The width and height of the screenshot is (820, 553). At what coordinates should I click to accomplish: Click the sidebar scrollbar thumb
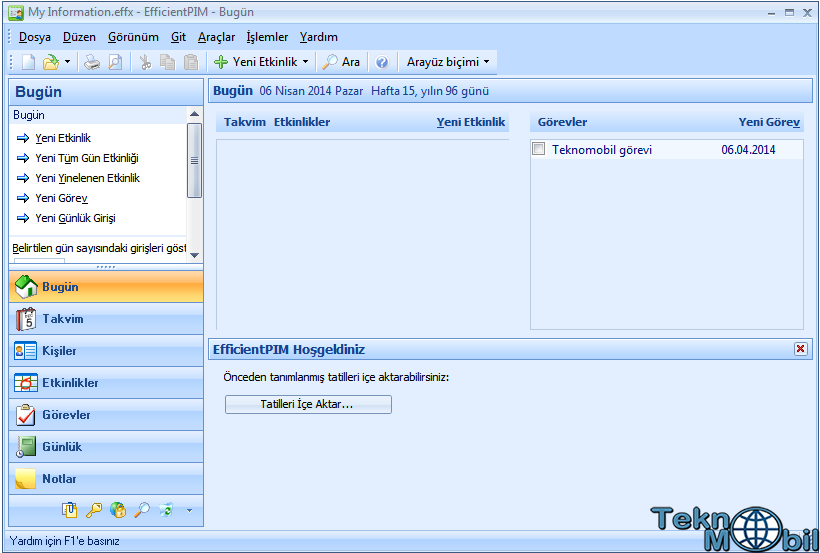tap(195, 160)
